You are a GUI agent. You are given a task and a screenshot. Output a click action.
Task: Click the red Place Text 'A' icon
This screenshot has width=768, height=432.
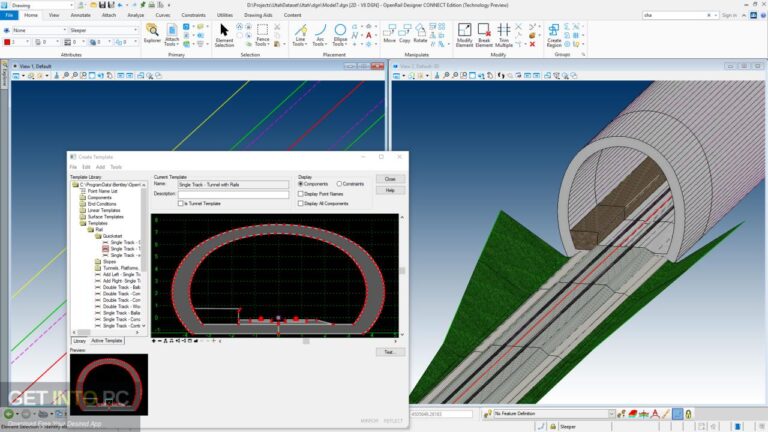coord(369,35)
